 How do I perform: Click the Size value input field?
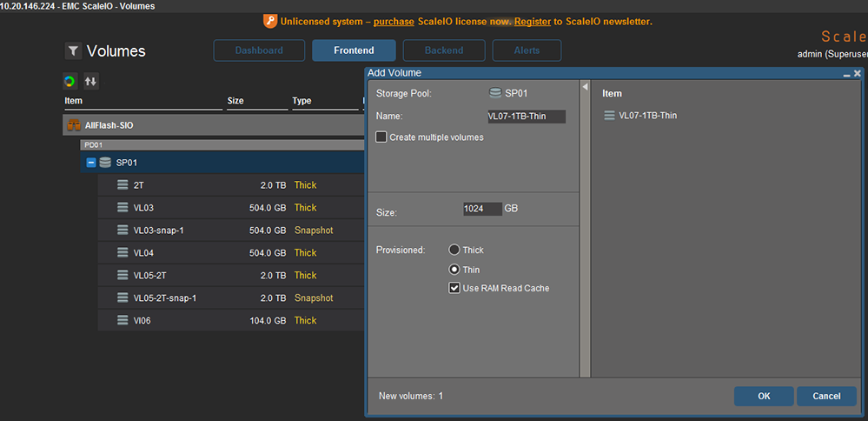click(x=483, y=209)
